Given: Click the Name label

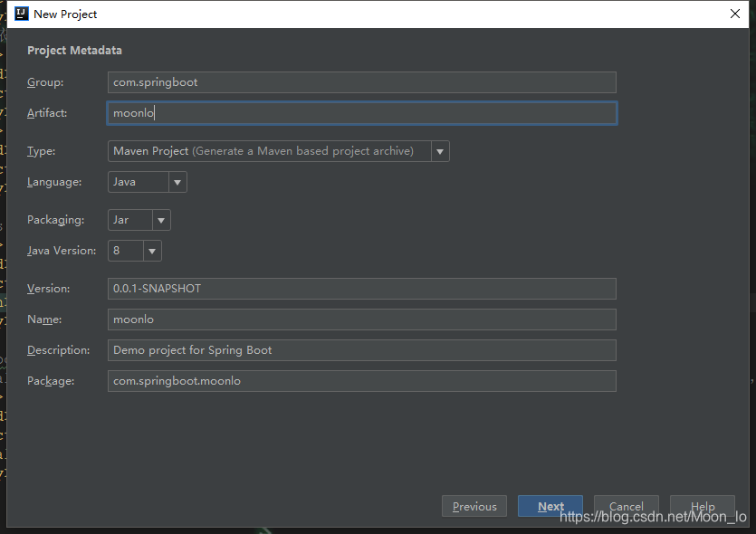Looking at the screenshot, I should (x=44, y=319).
